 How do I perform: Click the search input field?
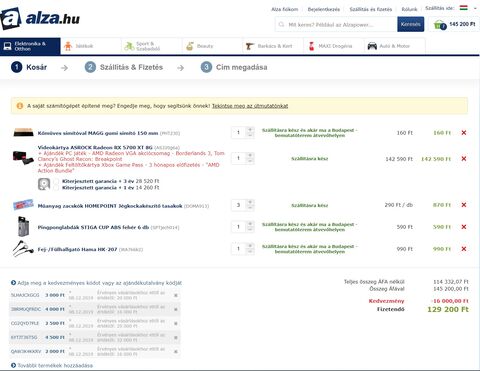pos(336,24)
